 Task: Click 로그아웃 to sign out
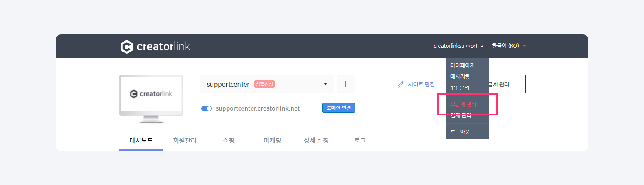click(x=460, y=132)
